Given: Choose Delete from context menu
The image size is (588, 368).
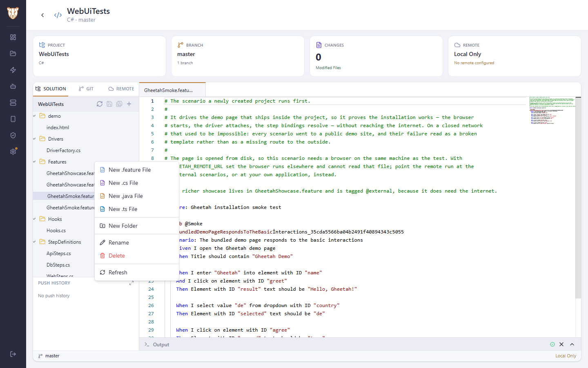Looking at the screenshot, I should point(137,256).
